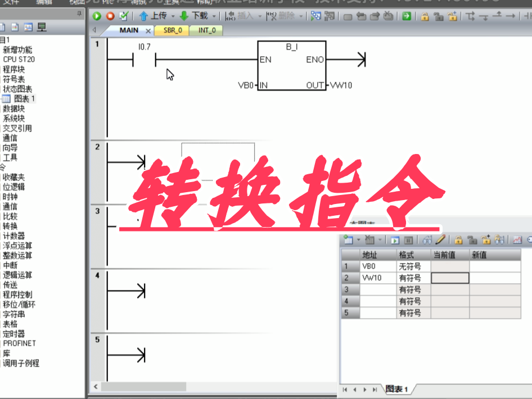Click the pencil write-all icon in chart toolbar
Viewport: 532px width, 399px height.
(x=440, y=240)
